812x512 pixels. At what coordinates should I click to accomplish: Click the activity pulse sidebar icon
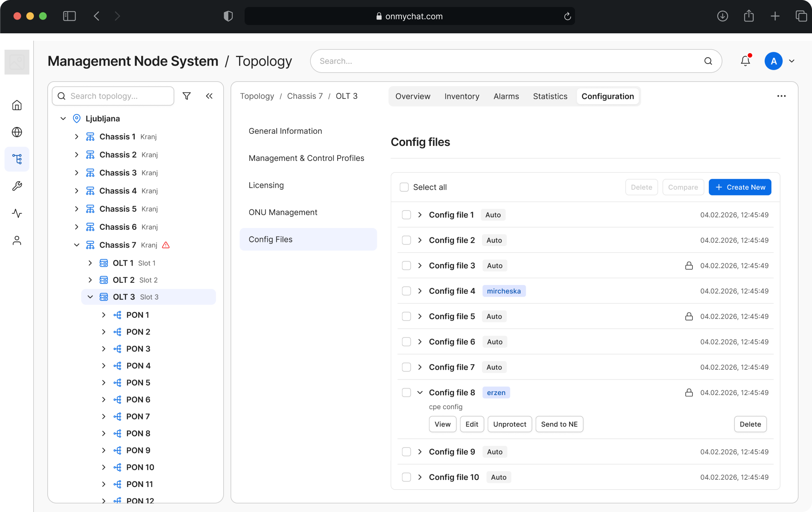pyautogui.click(x=17, y=213)
